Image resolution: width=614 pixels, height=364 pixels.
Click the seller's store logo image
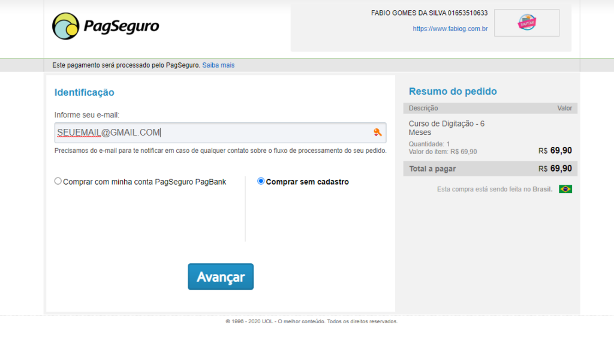tap(526, 23)
